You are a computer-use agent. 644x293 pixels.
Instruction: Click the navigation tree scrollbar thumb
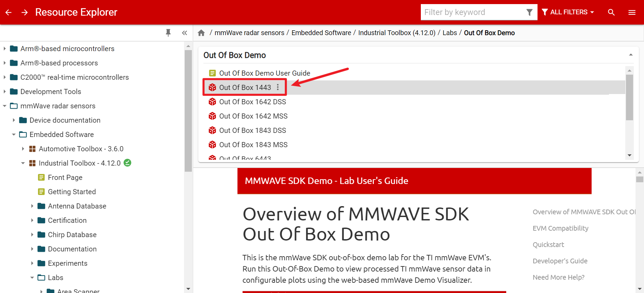[188, 111]
